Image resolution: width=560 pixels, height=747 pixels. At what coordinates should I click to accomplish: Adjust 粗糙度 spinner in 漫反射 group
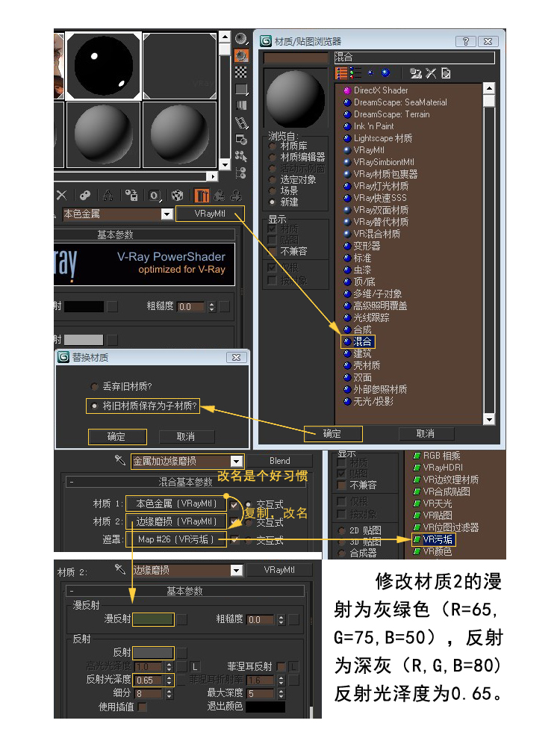point(281,620)
